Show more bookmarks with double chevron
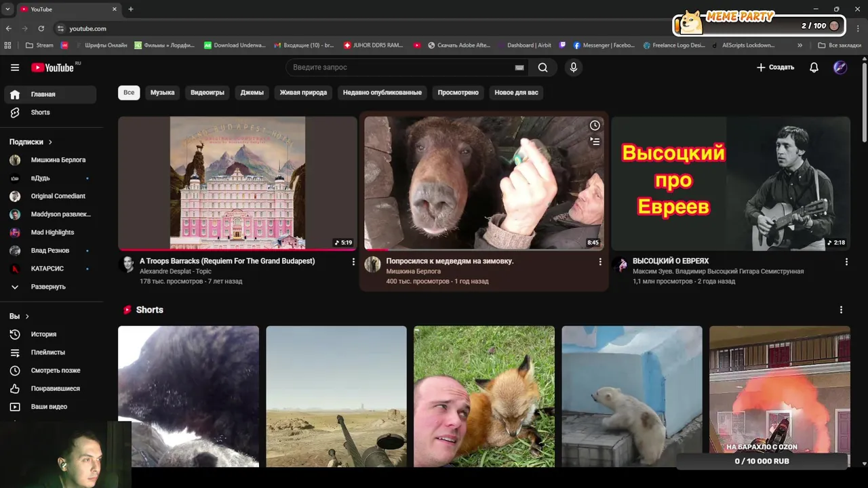Viewport: 868px width, 488px height. (x=800, y=45)
